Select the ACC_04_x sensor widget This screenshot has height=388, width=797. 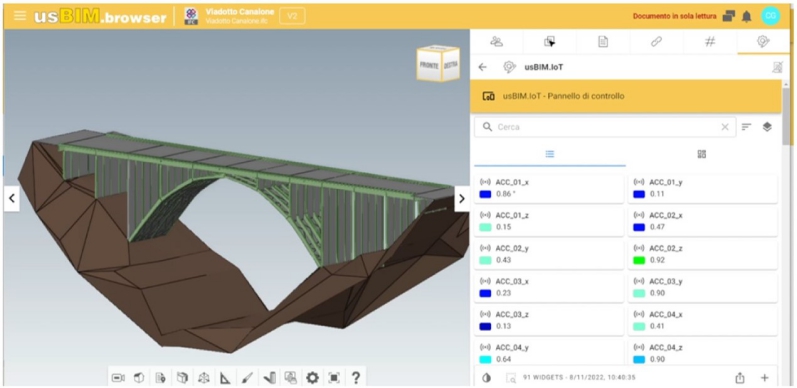click(702, 321)
